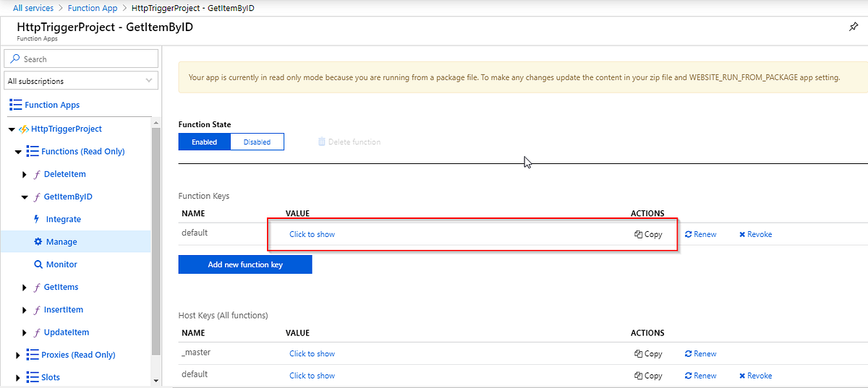Click the GetItemByID function icon
The height and width of the screenshot is (388, 868).
(x=37, y=197)
